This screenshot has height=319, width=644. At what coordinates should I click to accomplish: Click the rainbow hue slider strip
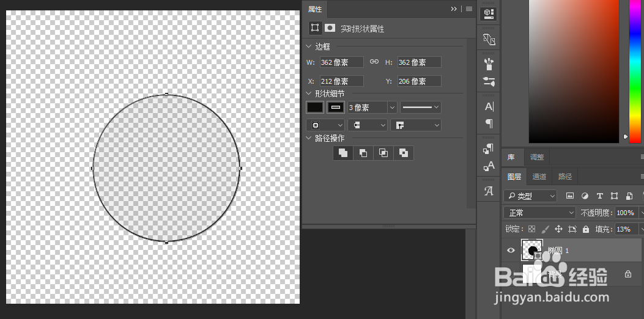click(x=635, y=71)
